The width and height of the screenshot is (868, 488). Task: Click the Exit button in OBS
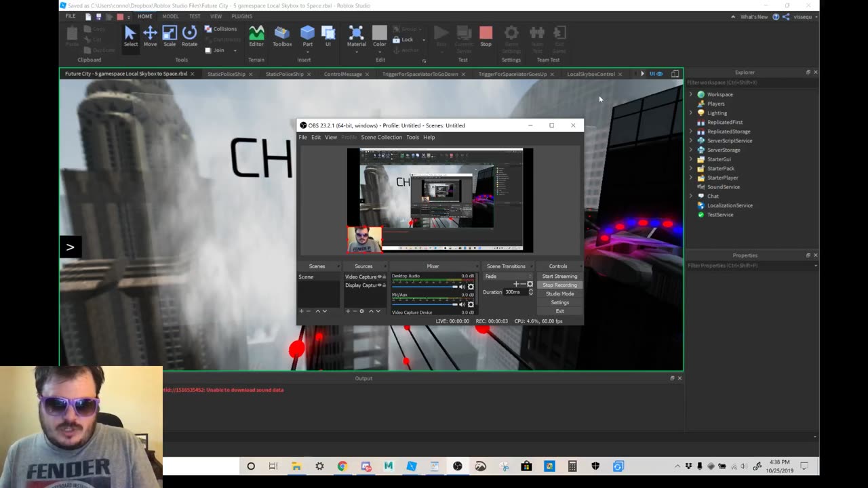click(x=559, y=311)
